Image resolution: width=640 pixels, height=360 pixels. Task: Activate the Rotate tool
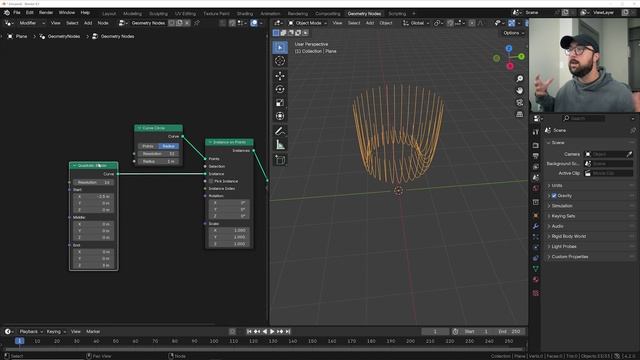(280, 89)
